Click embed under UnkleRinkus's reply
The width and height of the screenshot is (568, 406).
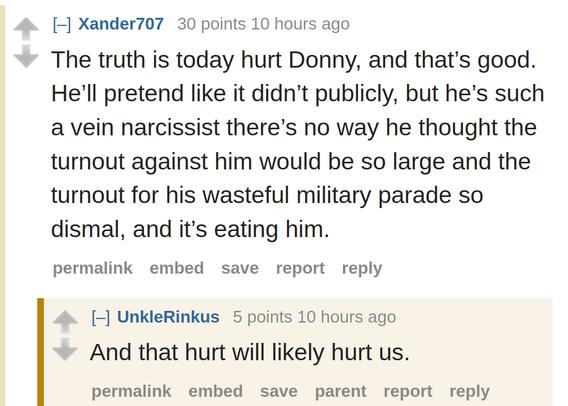pyautogui.click(x=216, y=392)
